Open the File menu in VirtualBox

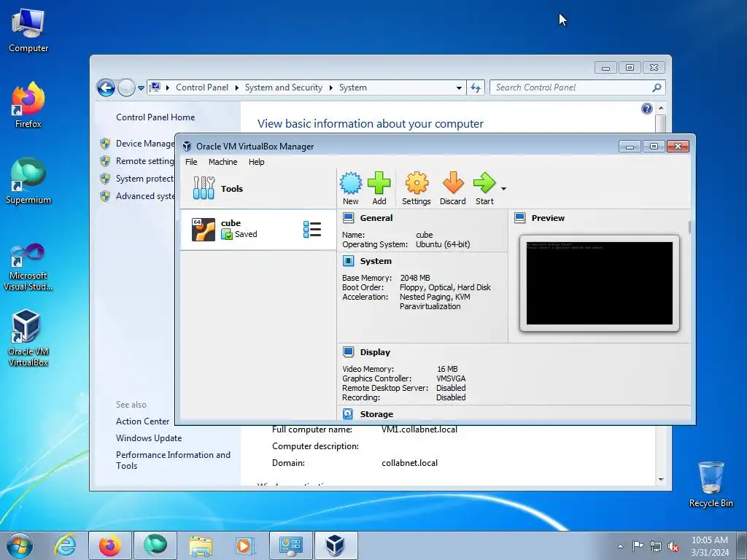(x=191, y=162)
